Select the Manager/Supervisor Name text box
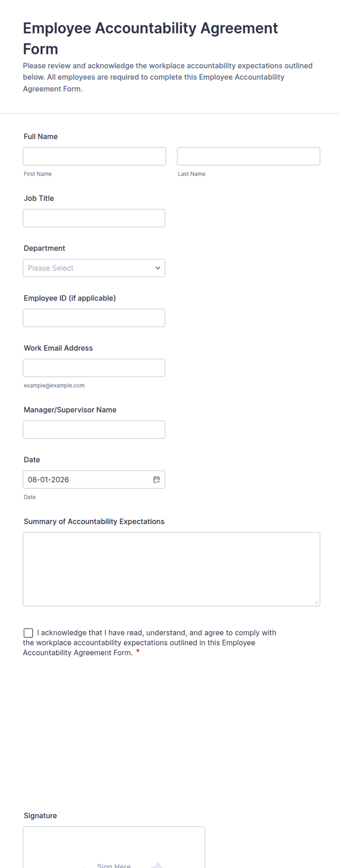340x868 pixels. point(94,430)
